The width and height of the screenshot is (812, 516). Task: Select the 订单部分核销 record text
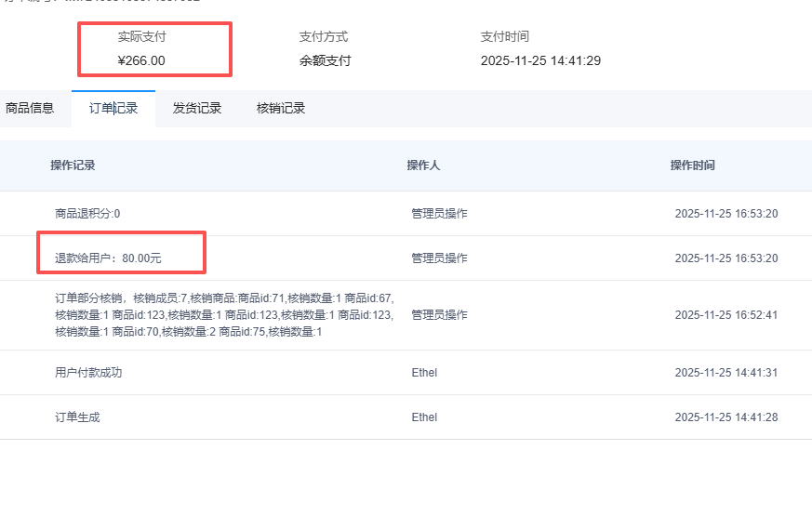(x=224, y=315)
